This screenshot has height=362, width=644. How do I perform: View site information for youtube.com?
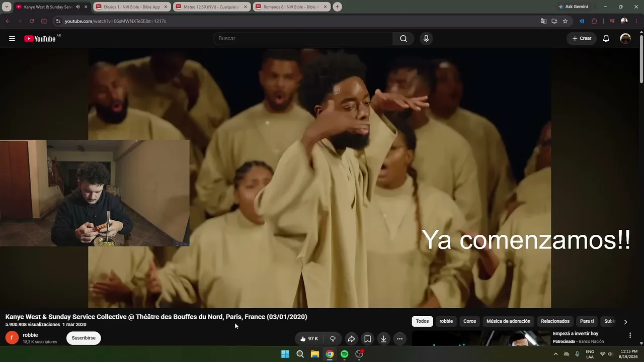click(58, 21)
